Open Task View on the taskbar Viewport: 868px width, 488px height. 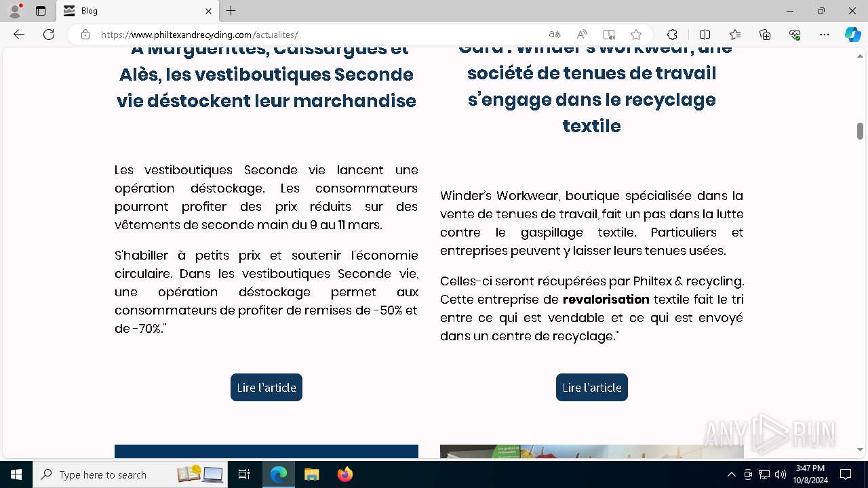click(x=244, y=474)
